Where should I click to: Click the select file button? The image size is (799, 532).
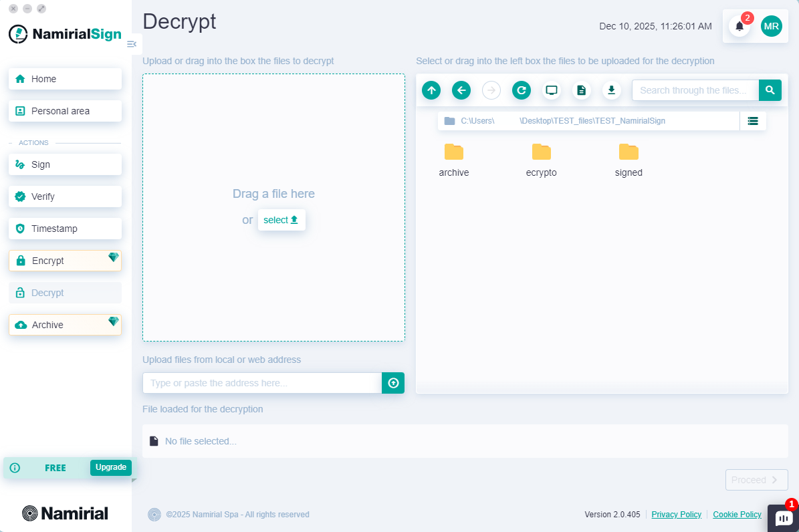(x=281, y=220)
